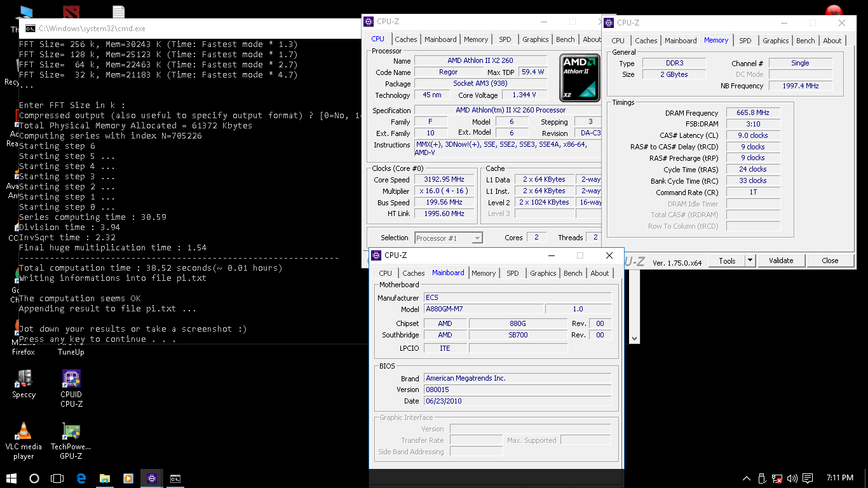Select Bench tab in CPU-tab window
The height and width of the screenshot is (488, 868).
[x=566, y=39]
